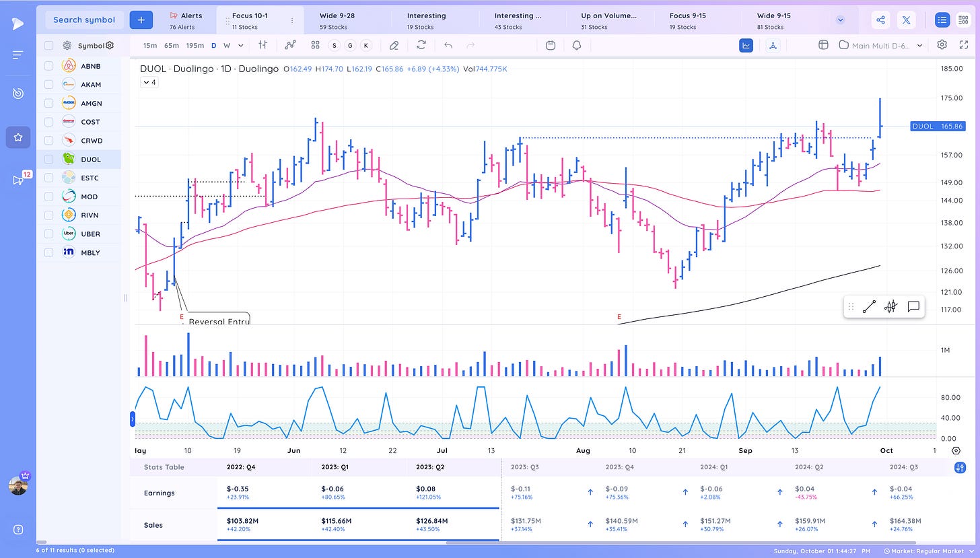This screenshot has width=980, height=558.
Task: Open the calendar date picker icon
Action: coord(551,45)
